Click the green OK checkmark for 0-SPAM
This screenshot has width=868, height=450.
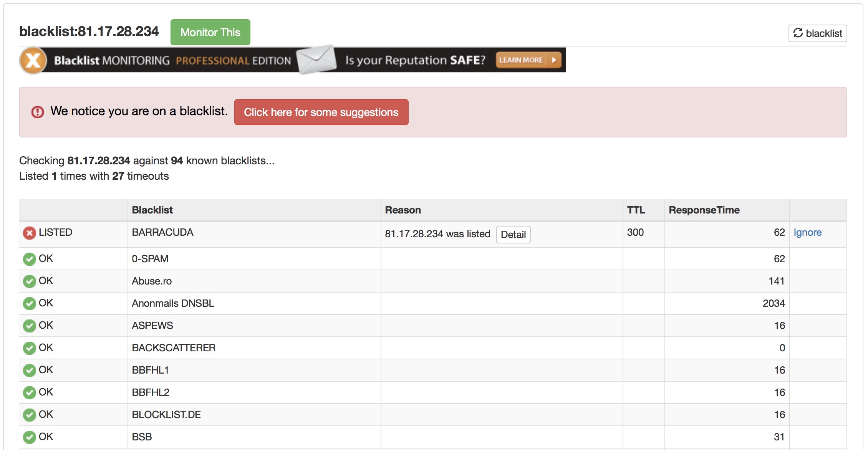click(x=29, y=259)
